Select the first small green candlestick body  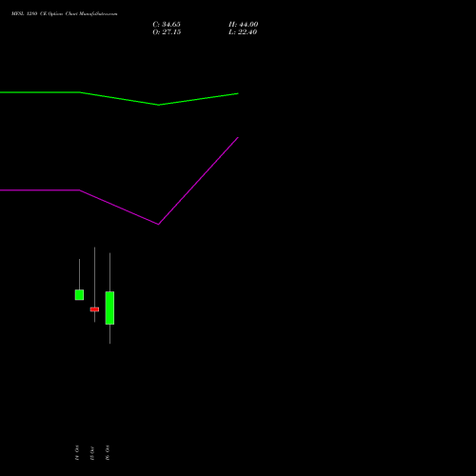pos(79,295)
